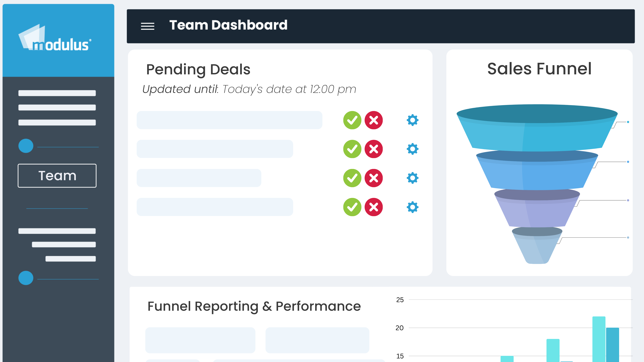The width and height of the screenshot is (644, 362).
Task: Open settings gear for first deal
Action: (412, 120)
